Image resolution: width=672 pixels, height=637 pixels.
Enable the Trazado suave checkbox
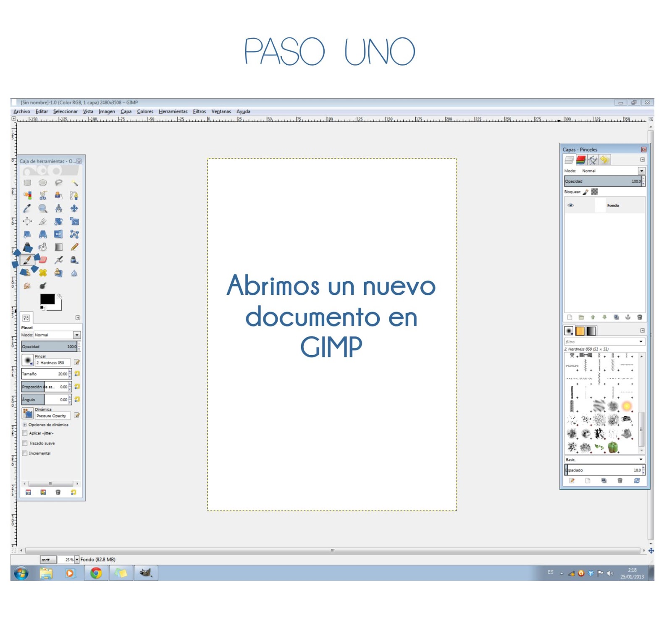[25, 443]
